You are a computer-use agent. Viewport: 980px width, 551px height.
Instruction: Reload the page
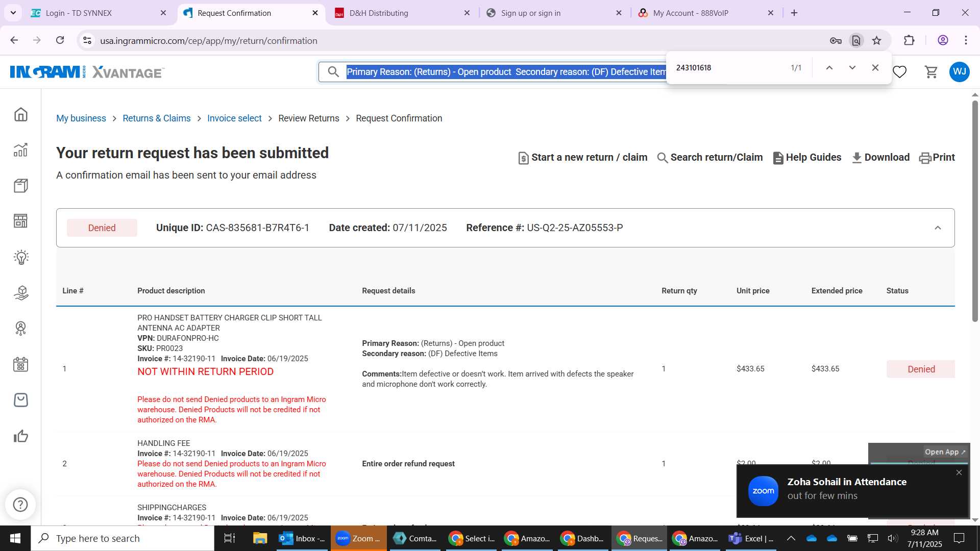[60, 40]
